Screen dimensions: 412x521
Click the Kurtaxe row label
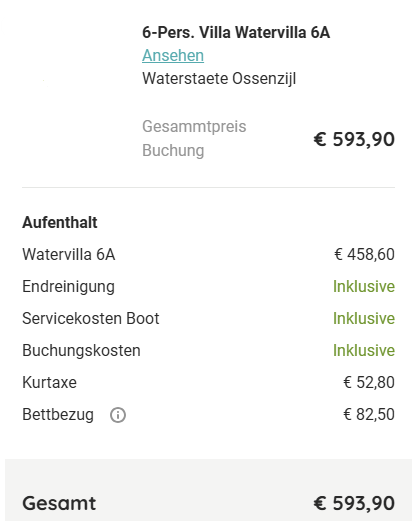click(49, 382)
